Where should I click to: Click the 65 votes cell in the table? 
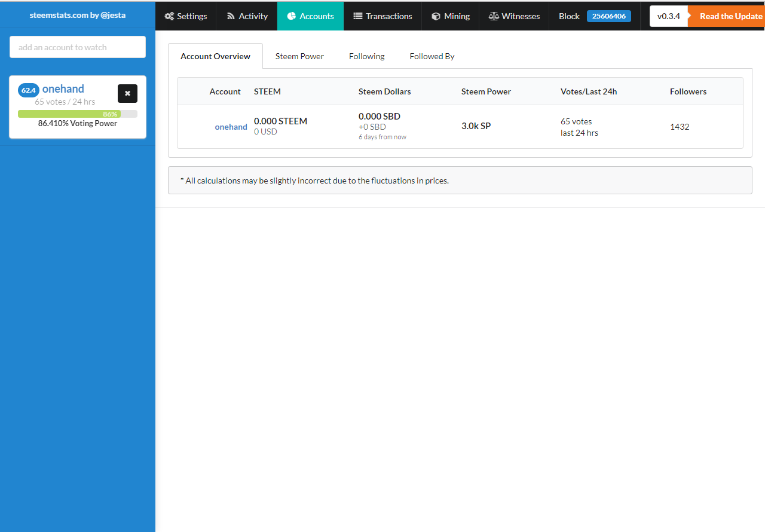pyautogui.click(x=576, y=121)
